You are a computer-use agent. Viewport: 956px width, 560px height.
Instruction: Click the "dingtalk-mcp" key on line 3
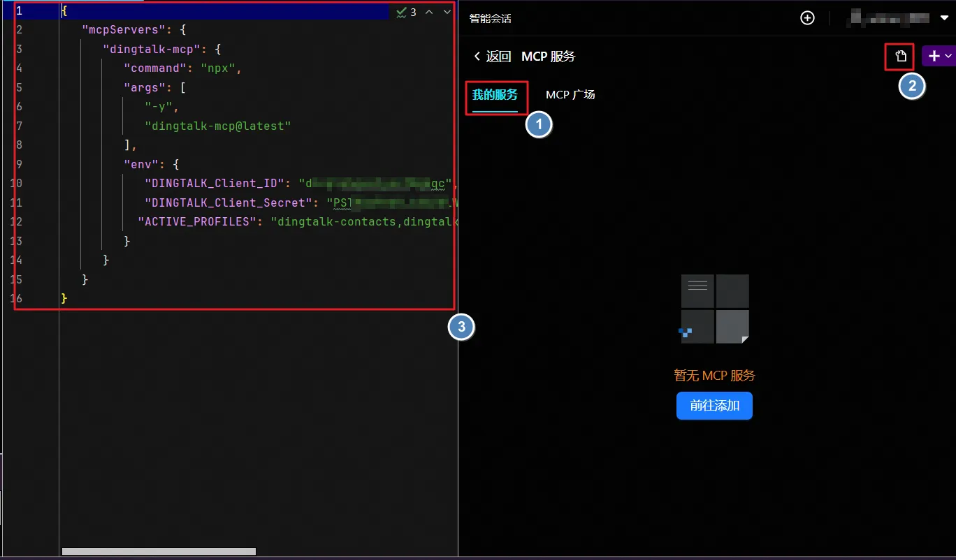coord(152,50)
